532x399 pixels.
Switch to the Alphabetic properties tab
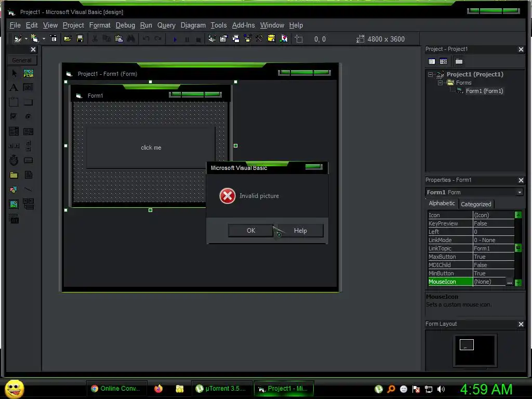click(x=442, y=203)
